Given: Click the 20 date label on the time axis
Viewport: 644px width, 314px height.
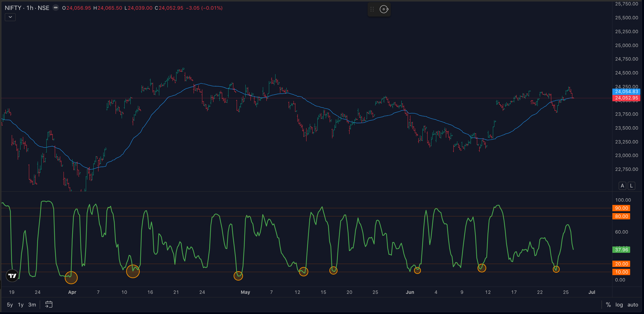Looking at the screenshot, I should (x=349, y=292).
